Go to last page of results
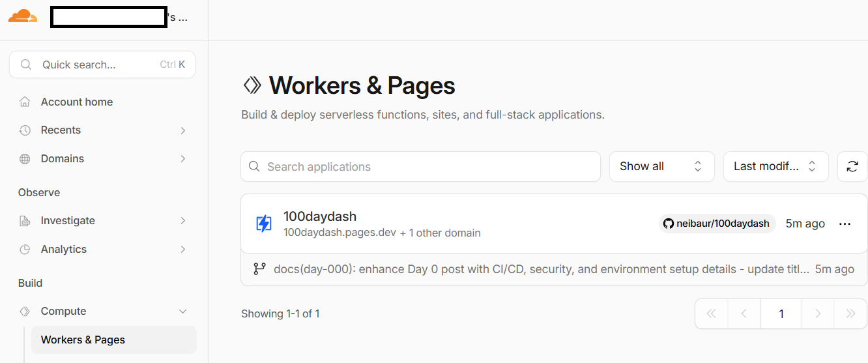Image resolution: width=868 pixels, height=363 pixels. 850,313
